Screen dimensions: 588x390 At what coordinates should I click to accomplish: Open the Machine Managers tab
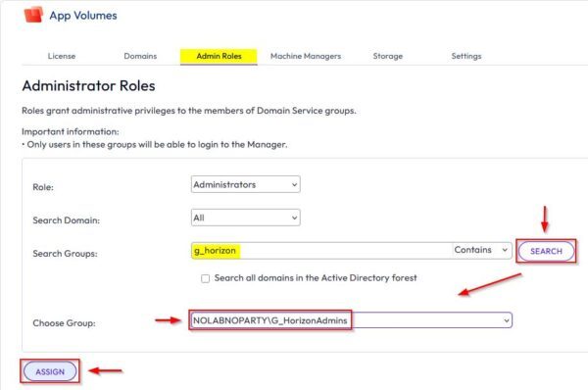click(306, 56)
